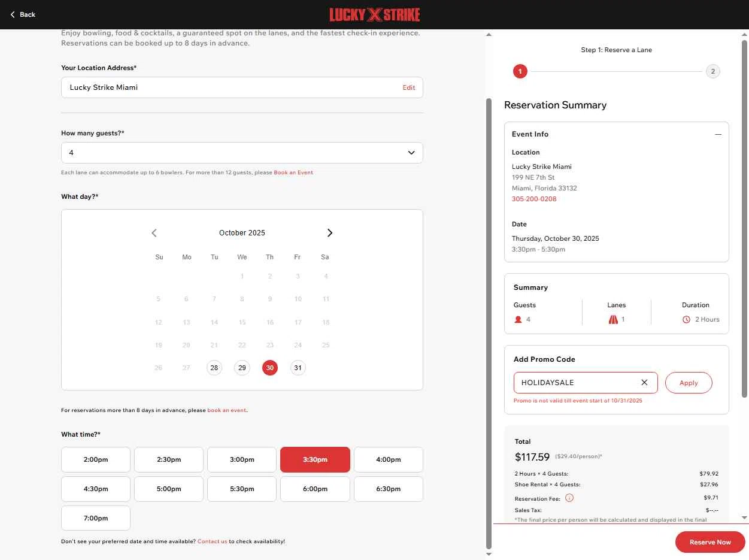
Task: Click the Lucky Strike Miami address field
Action: tap(242, 87)
